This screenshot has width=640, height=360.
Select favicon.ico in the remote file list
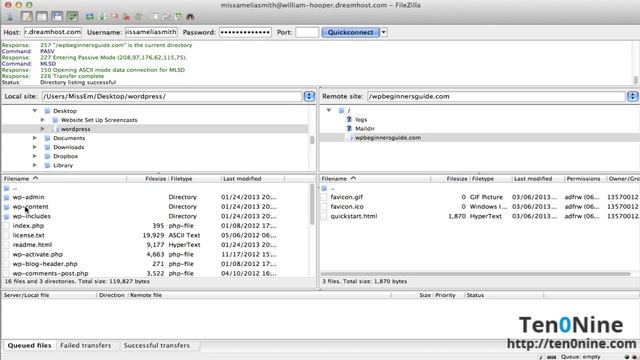(x=347, y=207)
